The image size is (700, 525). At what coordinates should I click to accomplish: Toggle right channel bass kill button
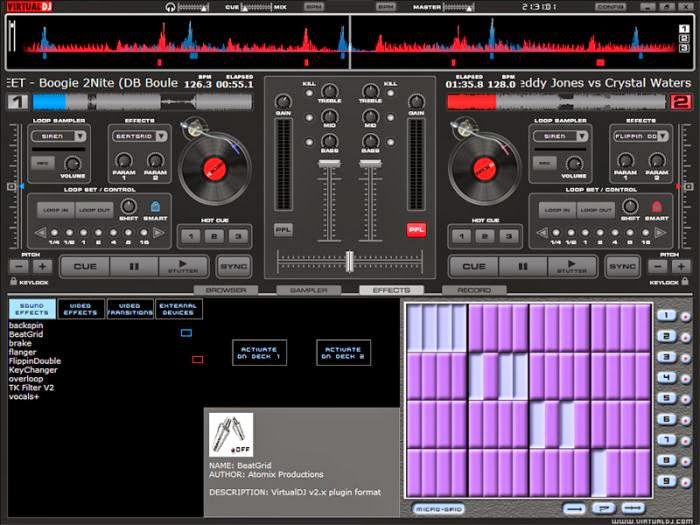[x=390, y=142]
